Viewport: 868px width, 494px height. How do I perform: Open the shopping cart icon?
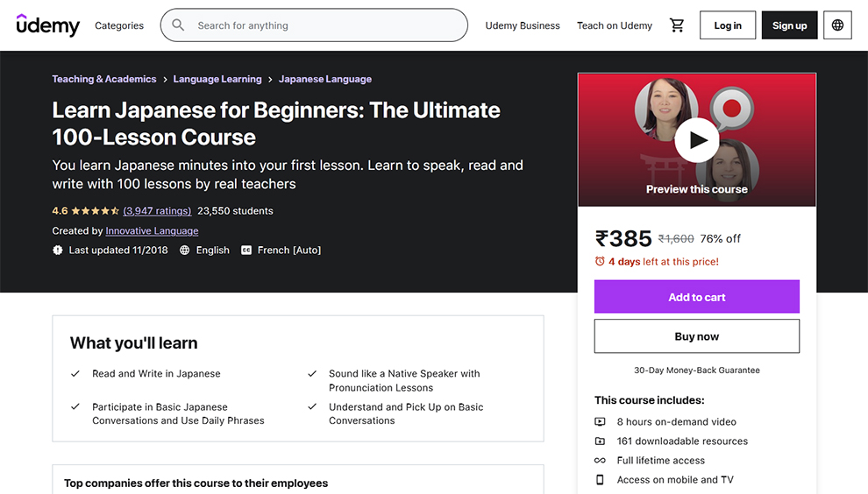[x=677, y=25]
